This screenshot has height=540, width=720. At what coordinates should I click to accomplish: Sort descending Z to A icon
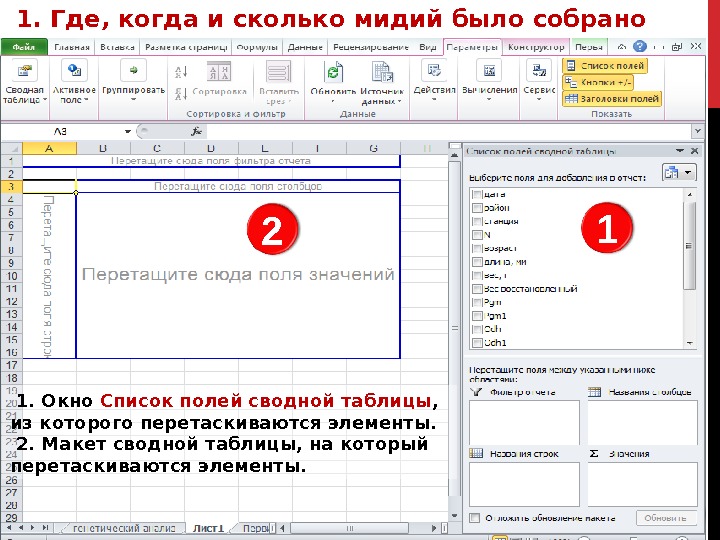pyautogui.click(x=181, y=94)
